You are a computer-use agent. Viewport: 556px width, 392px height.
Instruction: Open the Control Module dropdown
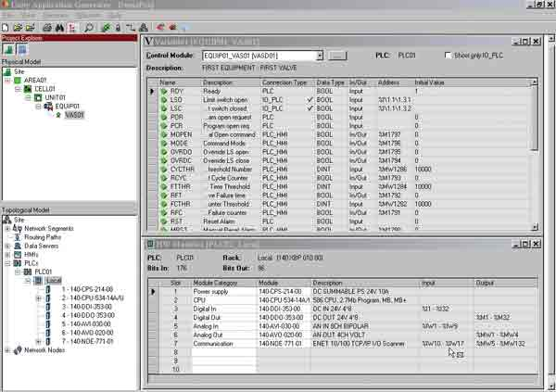pos(320,57)
